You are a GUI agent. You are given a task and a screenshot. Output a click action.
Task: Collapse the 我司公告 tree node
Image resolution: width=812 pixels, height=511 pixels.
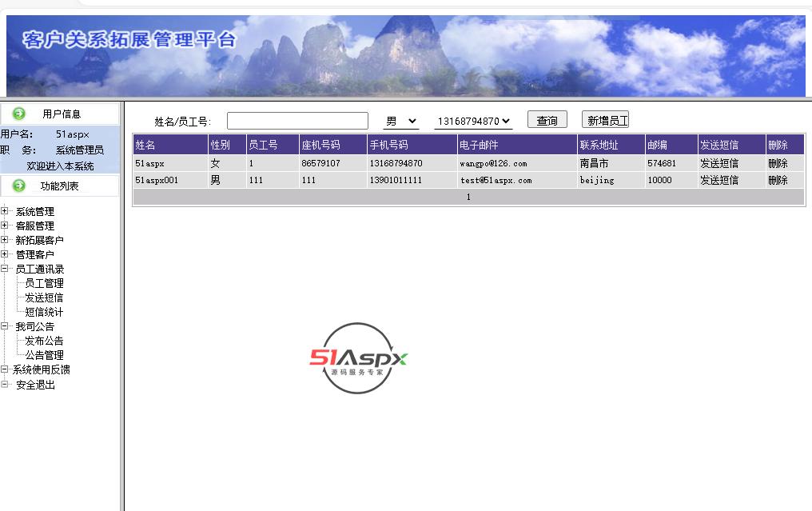pyautogui.click(x=5, y=327)
